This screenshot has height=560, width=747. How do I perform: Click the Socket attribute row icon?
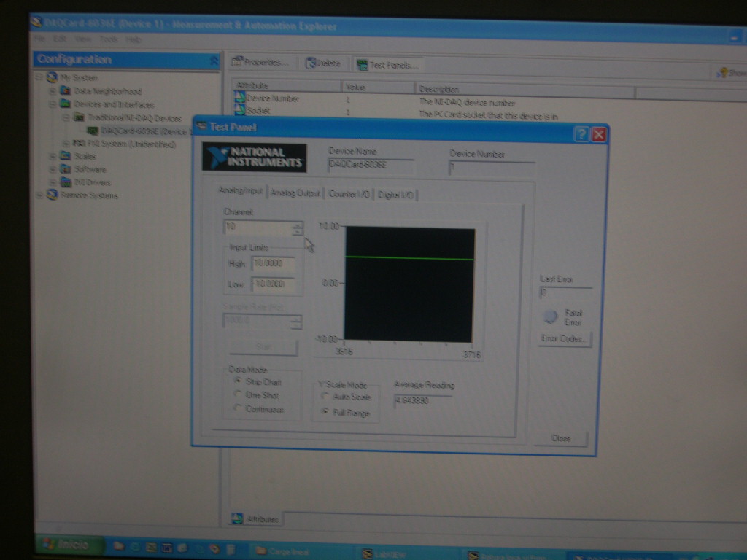click(239, 109)
